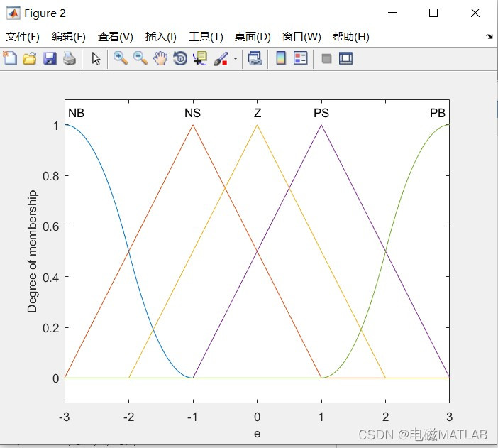Image resolution: width=498 pixels, height=448 pixels.
Task: Click the PS membership label
Action: (321, 113)
